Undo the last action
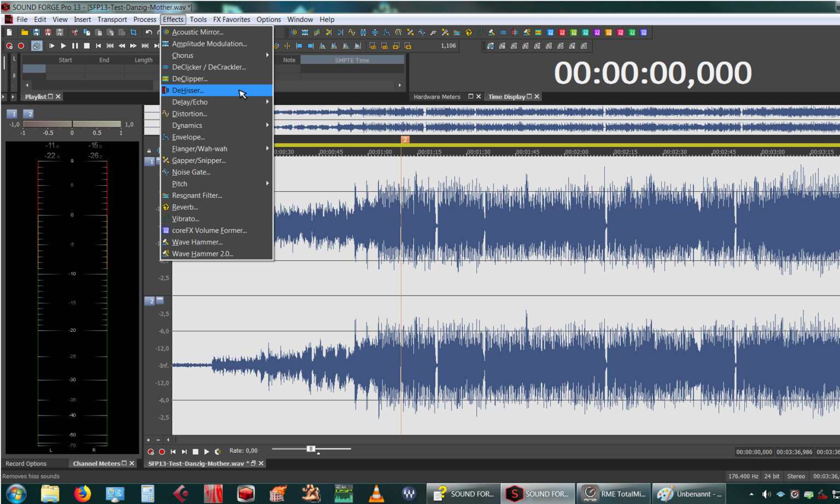840x504 pixels. [149, 33]
